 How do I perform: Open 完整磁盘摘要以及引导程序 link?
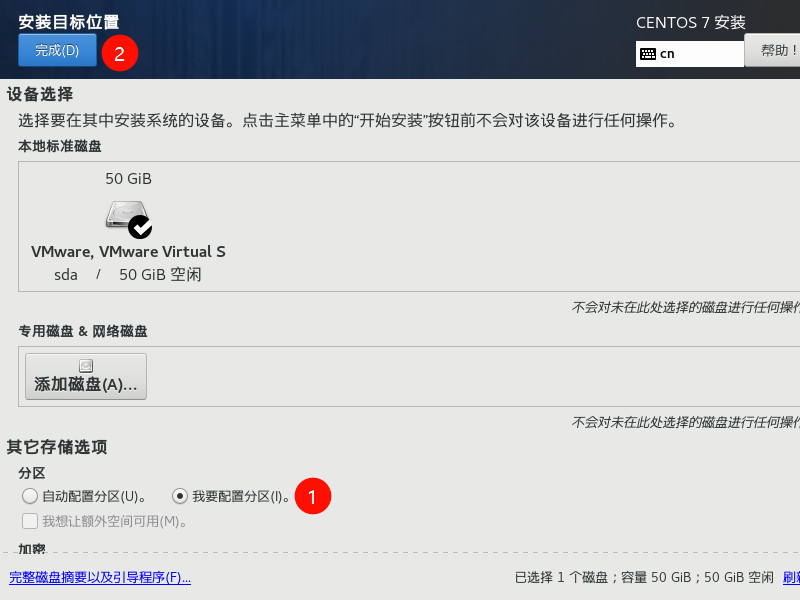(100, 578)
